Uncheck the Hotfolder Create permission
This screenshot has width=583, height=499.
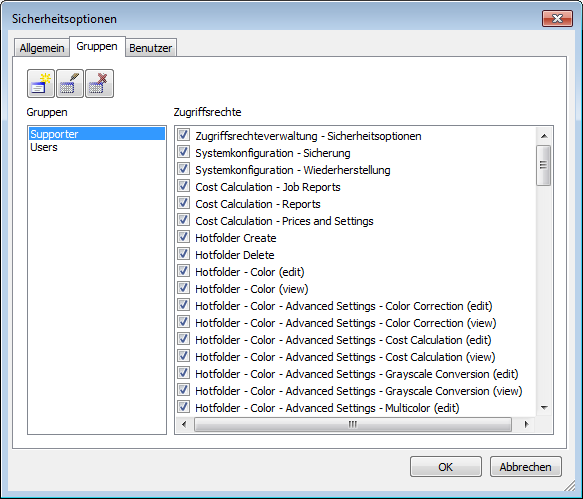183,237
